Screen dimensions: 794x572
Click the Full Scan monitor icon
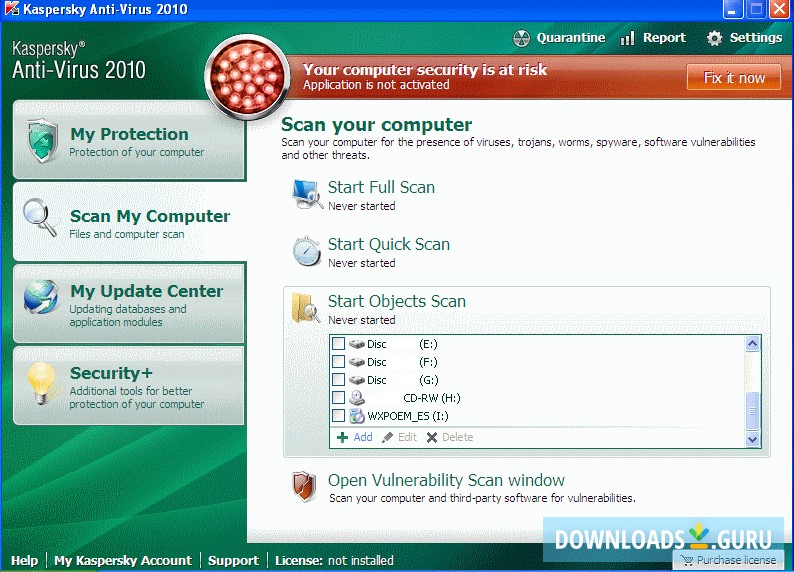(x=307, y=194)
